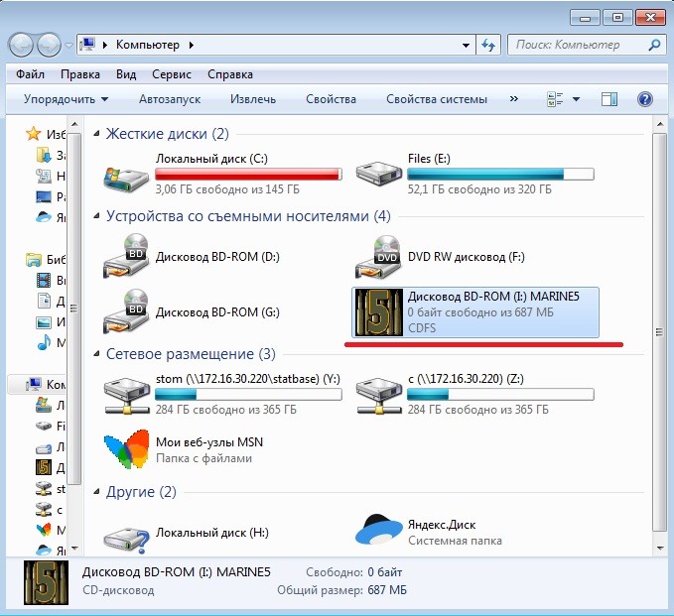This screenshot has width=674, height=616.
Task: Open view options dropdown arrow
Action: (576, 99)
